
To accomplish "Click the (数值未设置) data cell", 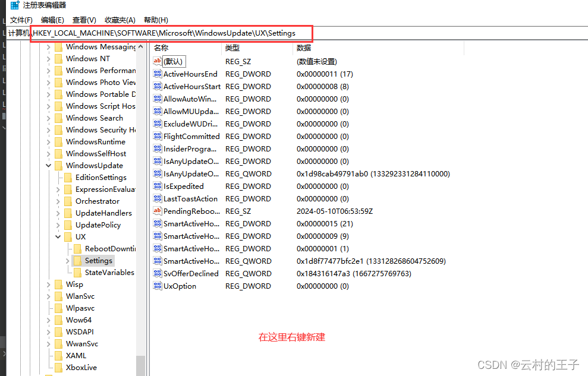I will [x=316, y=61].
